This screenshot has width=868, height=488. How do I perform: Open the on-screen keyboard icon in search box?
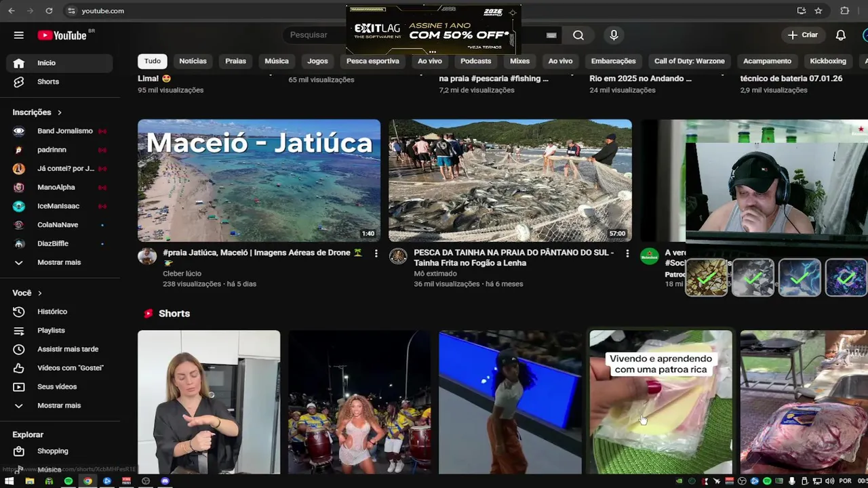(x=551, y=35)
